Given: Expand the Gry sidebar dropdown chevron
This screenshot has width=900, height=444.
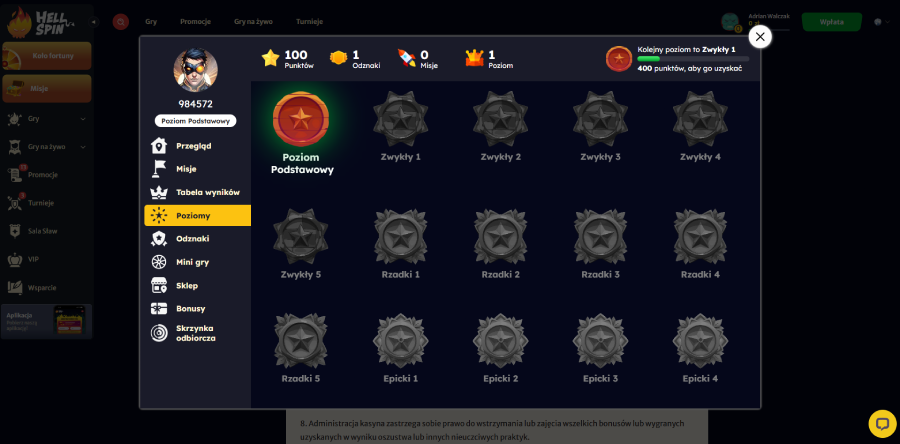Looking at the screenshot, I should point(83,119).
